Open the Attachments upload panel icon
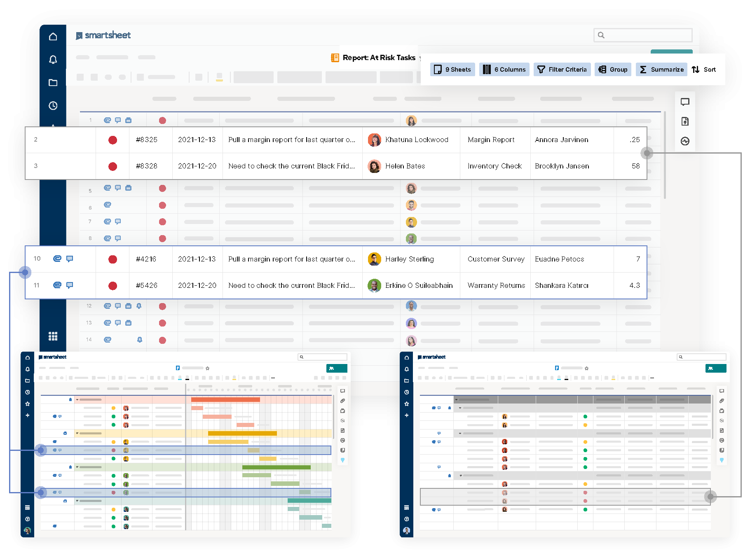 pyautogui.click(x=685, y=121)
